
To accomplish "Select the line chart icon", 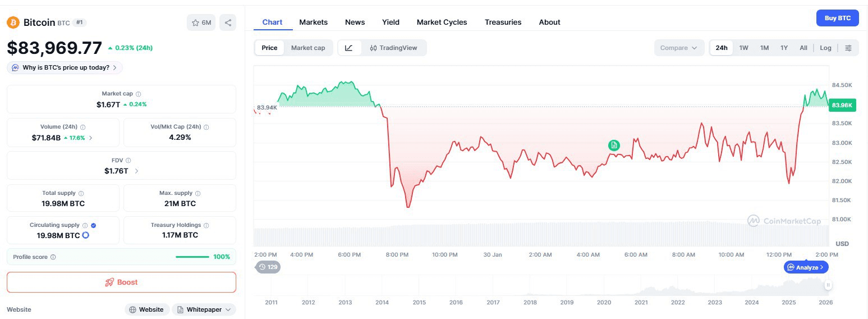I will [349, 48].
